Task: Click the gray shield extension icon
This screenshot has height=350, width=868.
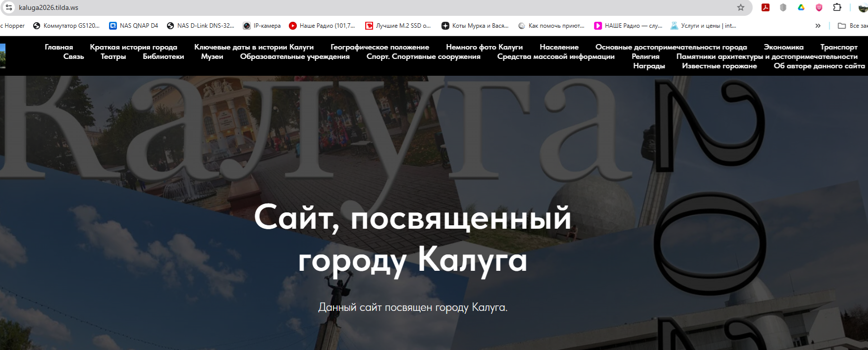Action: (783, 7)
